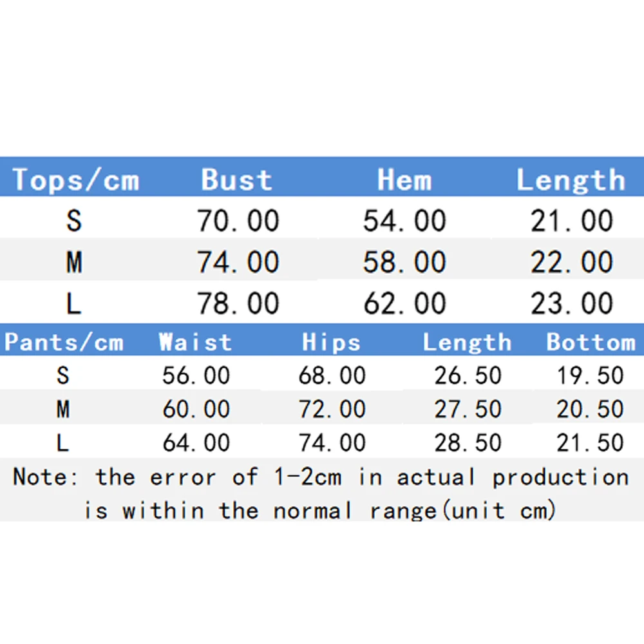Image resolution: width=644 pixels, height=644 pixels.
Task: Click the Pants/cm header cell
Action: (64, 342)
